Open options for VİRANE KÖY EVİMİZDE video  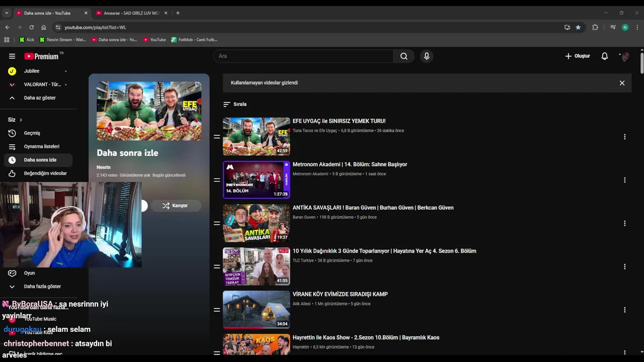(624, 310)
